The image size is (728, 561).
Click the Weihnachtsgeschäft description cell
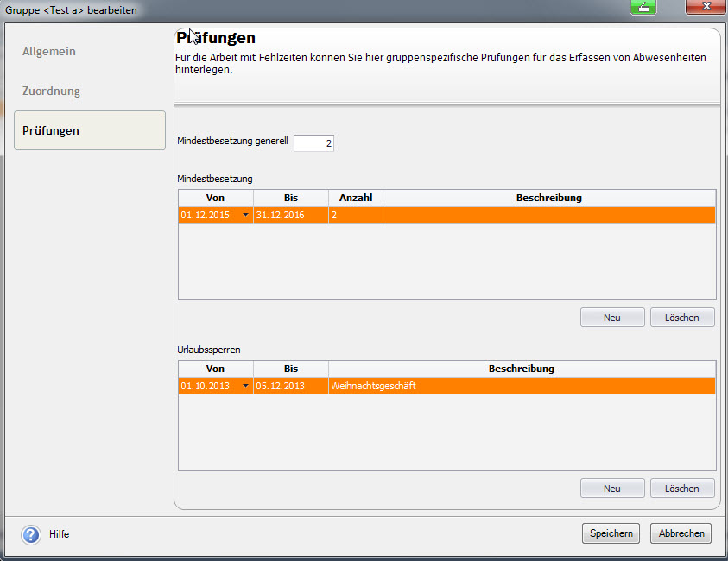click(x=521, y=386)
